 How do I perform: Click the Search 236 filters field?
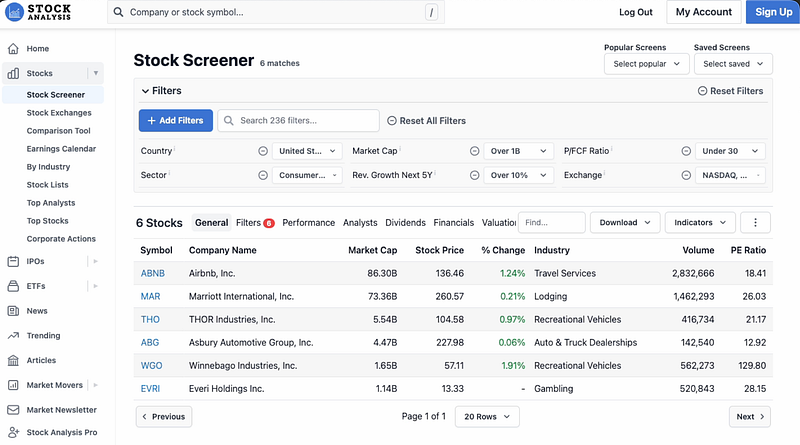point(298,120)
